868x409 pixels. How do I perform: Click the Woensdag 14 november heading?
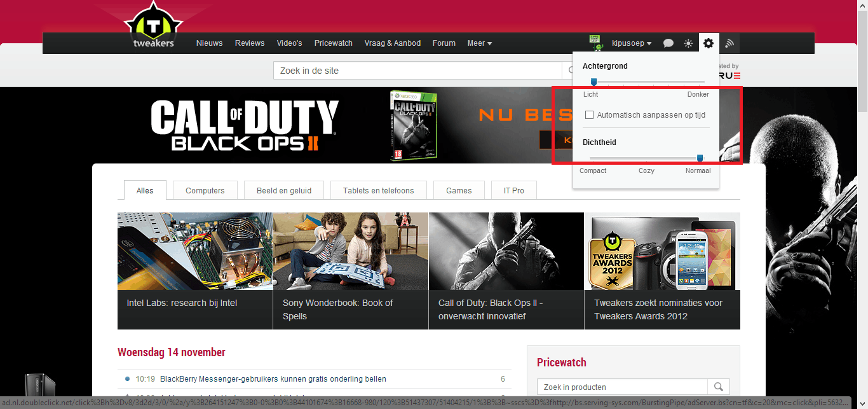pos(172,352)
